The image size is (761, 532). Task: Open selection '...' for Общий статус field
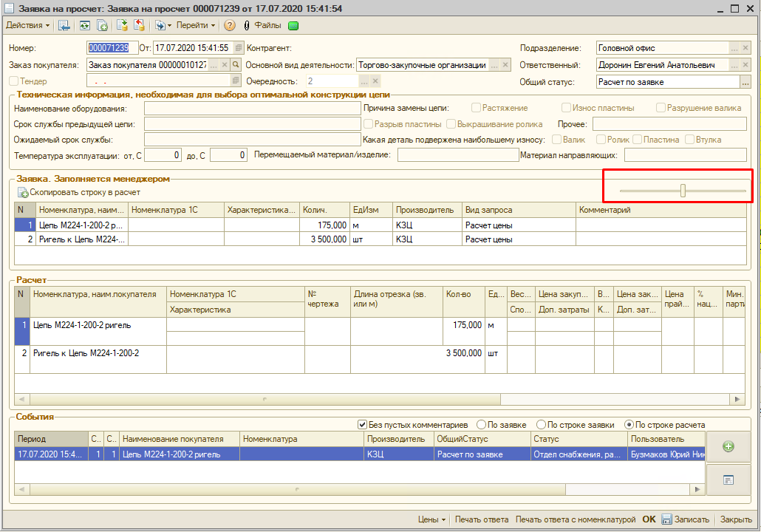coord(745,82)
